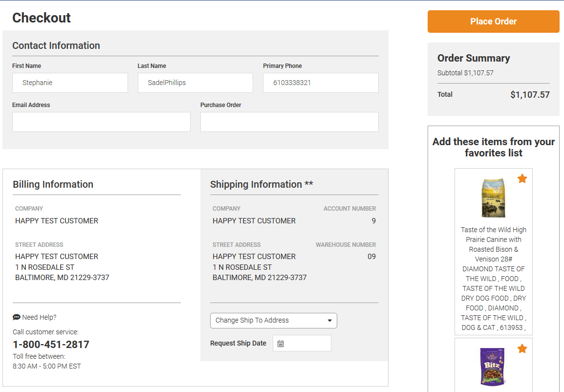Click the calendar icon for ship date
The width and height of the screenshot is (564, 392).
click(x=281, y=344)
